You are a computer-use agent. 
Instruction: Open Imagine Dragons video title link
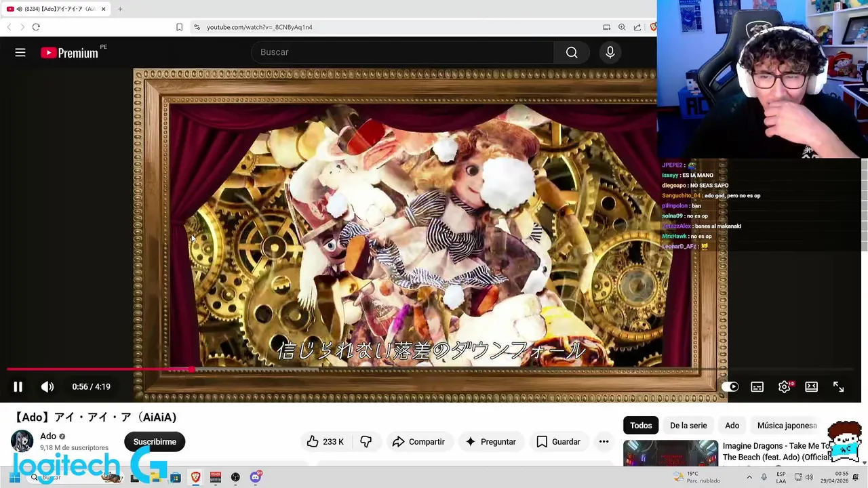tap(777, 451)
